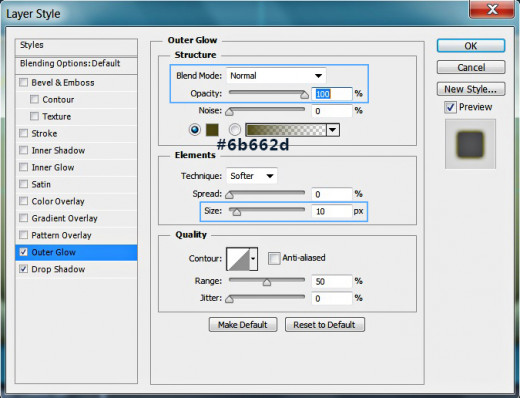Click the Opacity value field
Image resolution: width=520 pixels, height=398 pixels.
click(x=332, y=94)
